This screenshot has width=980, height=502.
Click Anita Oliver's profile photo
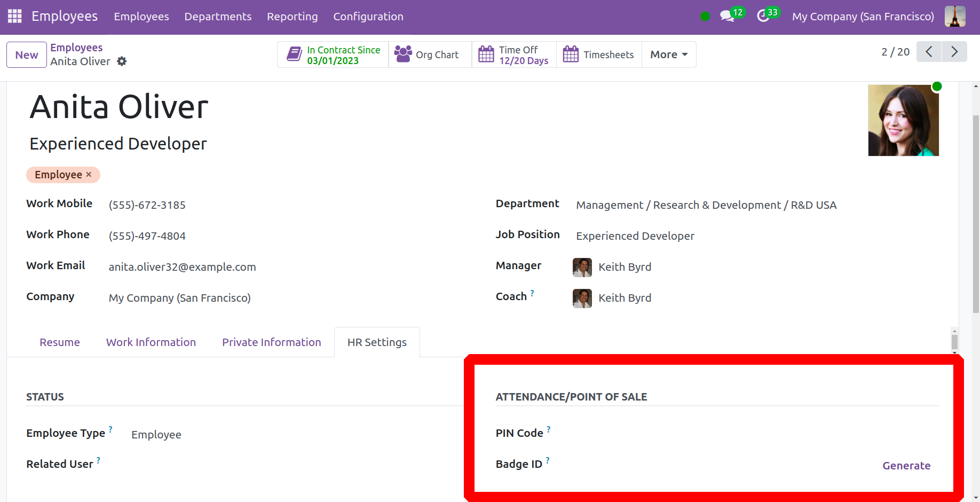903,120
